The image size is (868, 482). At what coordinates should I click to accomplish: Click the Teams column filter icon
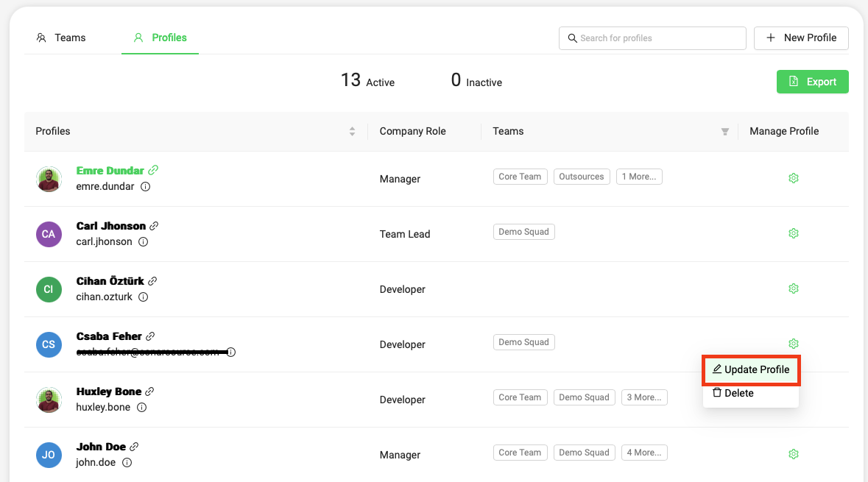724,132
